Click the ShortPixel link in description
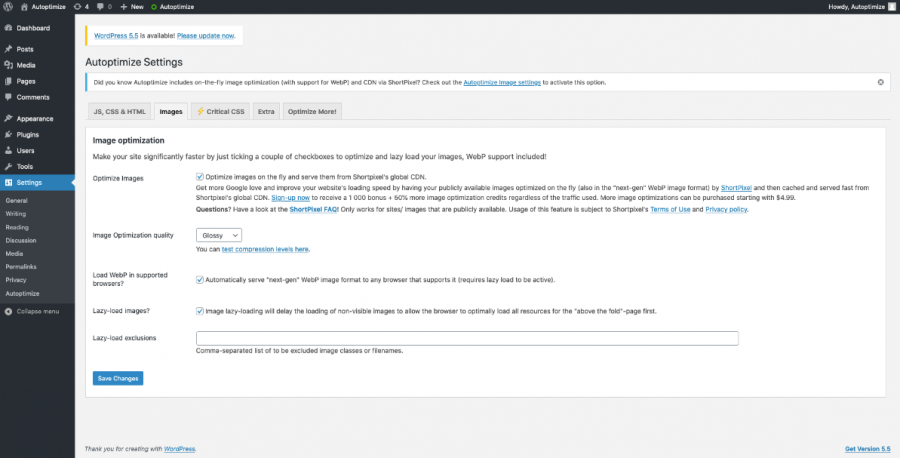Viewport: 900px width, 458px height. pos(736,188)
